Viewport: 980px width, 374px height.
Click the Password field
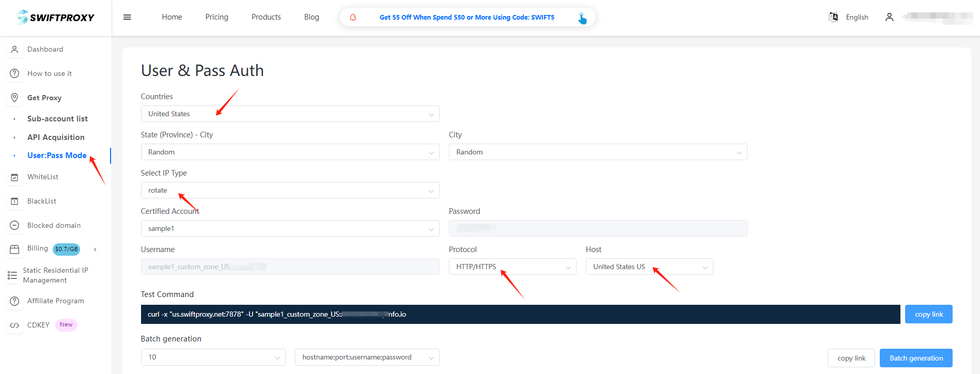pyautogui.click(x=598, y=228)
